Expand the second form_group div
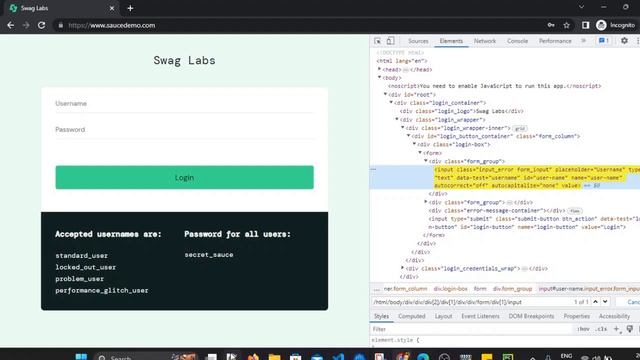The width and height of the screenshot is (640, 360). (x=426, y=202)
